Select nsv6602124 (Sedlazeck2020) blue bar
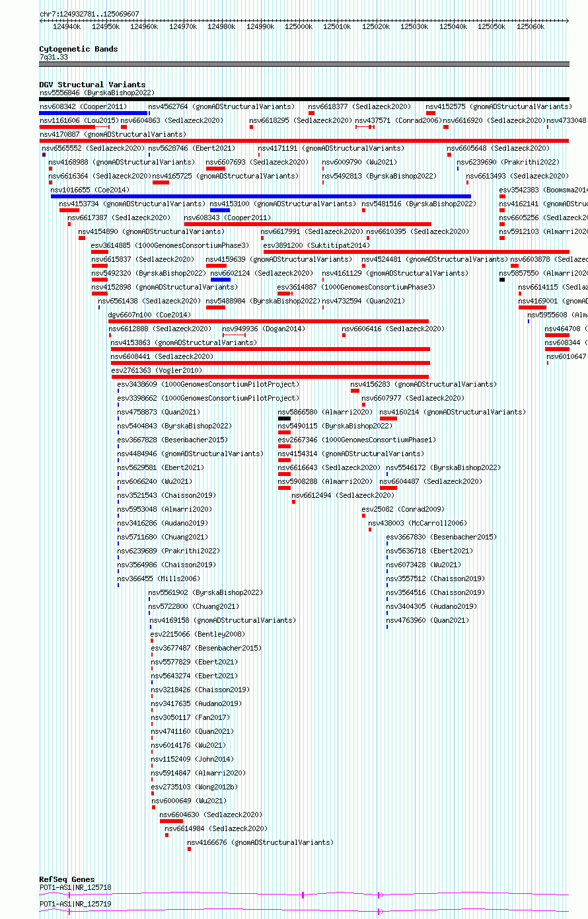 (220, 280)
